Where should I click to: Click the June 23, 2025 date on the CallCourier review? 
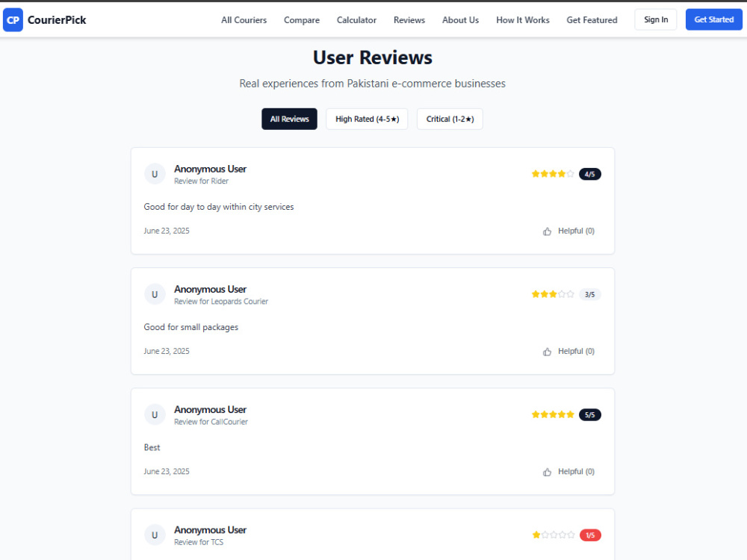coord(167,472)
